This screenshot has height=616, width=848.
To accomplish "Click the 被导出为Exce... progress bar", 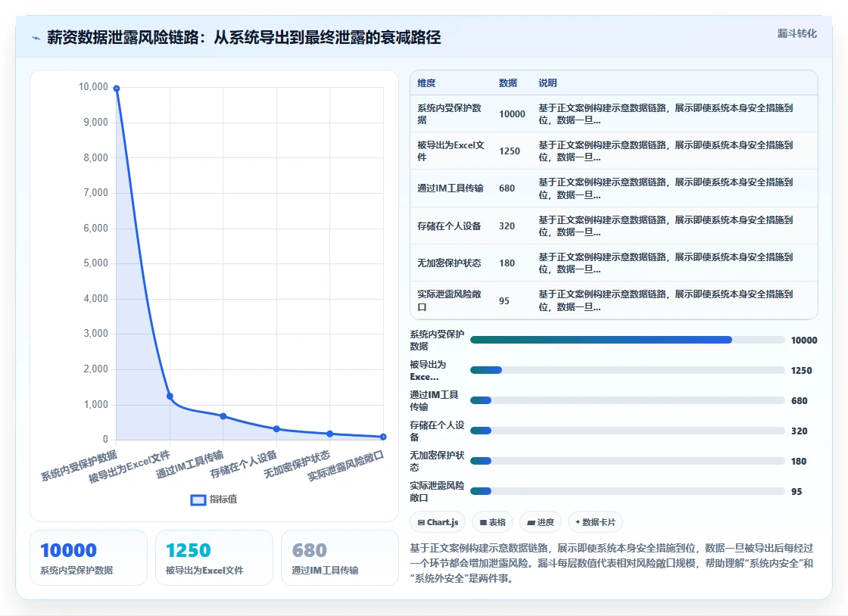I will (x=628, y=370).
